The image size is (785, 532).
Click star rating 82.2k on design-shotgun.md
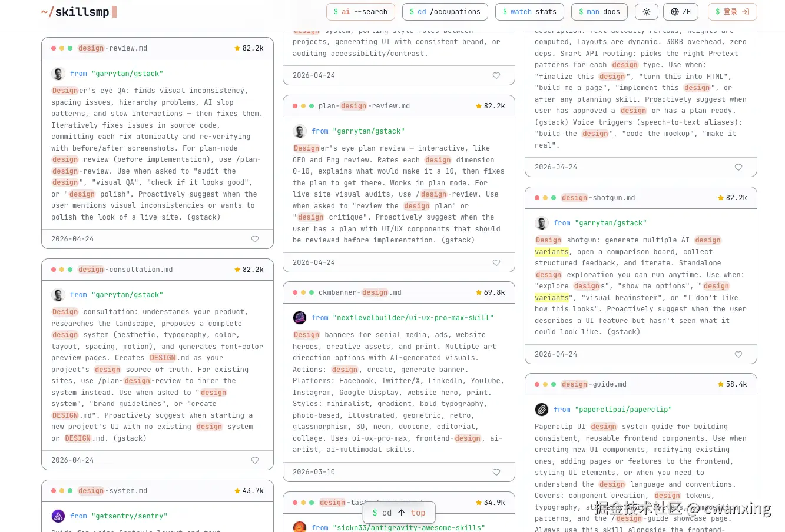(733, 198)
